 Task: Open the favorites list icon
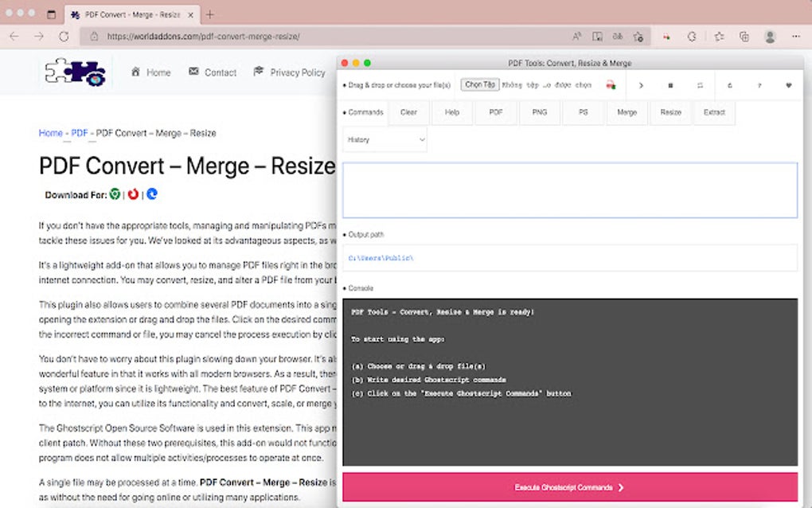pyautogui.click(x=720, y=37)
